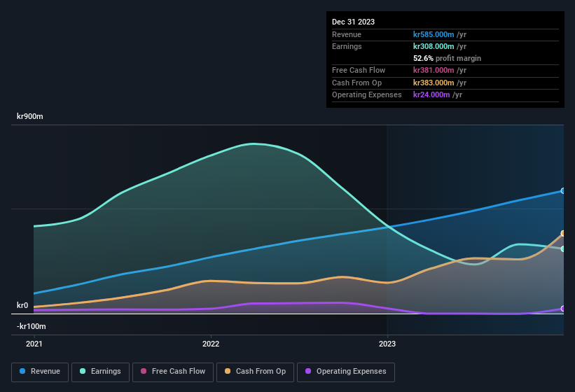Click the kr585.000m revenue value

(434, 34)
